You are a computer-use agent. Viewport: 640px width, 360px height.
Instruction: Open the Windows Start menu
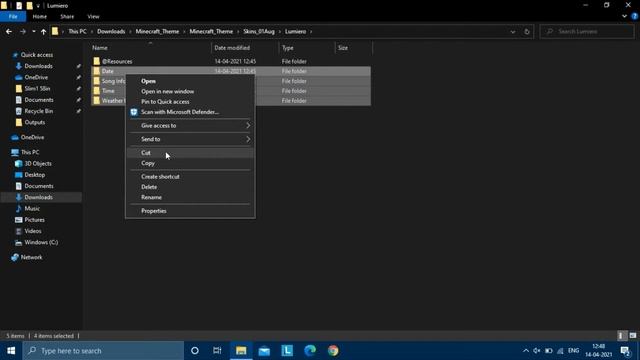pos(11,351)
